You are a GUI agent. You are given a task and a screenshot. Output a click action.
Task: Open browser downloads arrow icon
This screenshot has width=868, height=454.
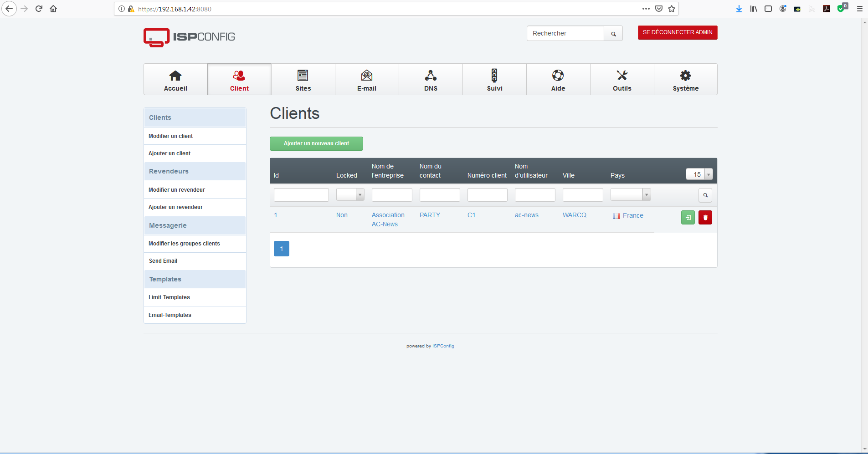(x=739, y=9)
